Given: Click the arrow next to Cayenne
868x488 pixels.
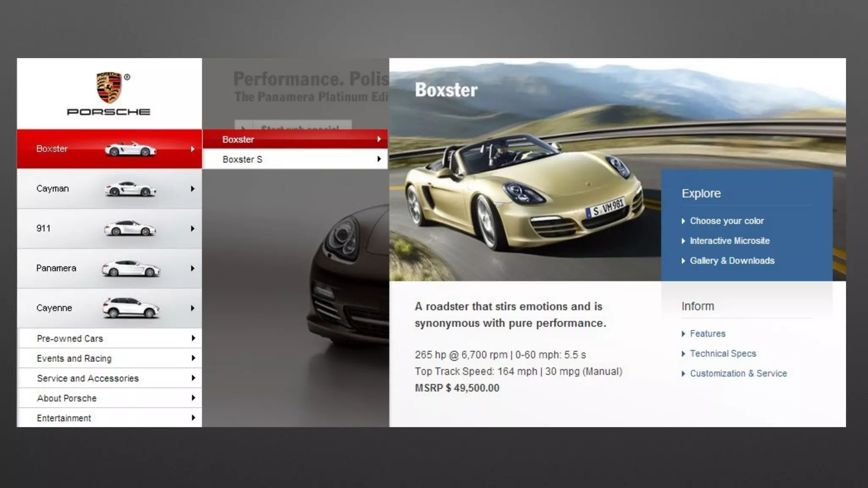Looking at the screenshot, I should click(x=193, y=308).
